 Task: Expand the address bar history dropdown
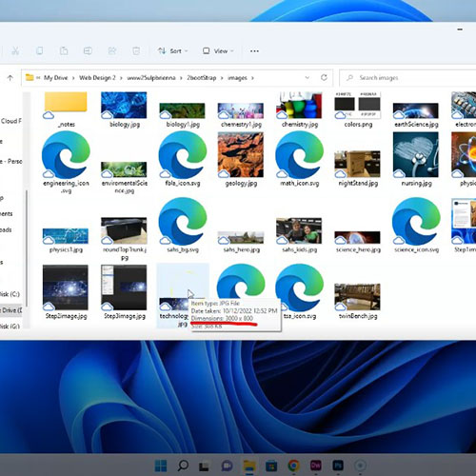click(307, 77)
